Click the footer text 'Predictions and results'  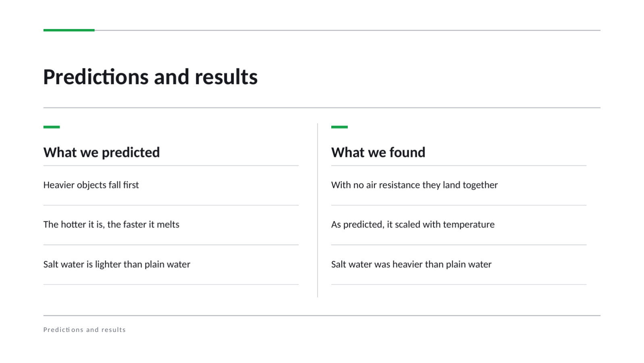click(85, 330)
